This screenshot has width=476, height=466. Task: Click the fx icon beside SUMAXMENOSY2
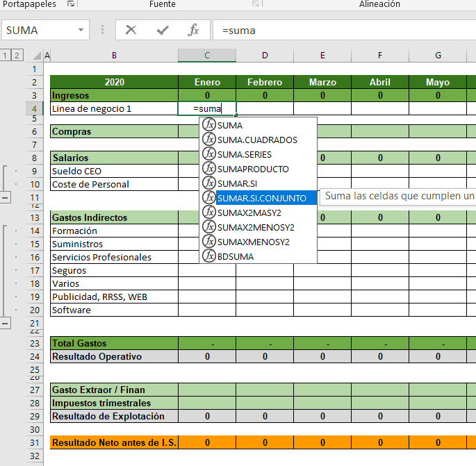[209, 241]
